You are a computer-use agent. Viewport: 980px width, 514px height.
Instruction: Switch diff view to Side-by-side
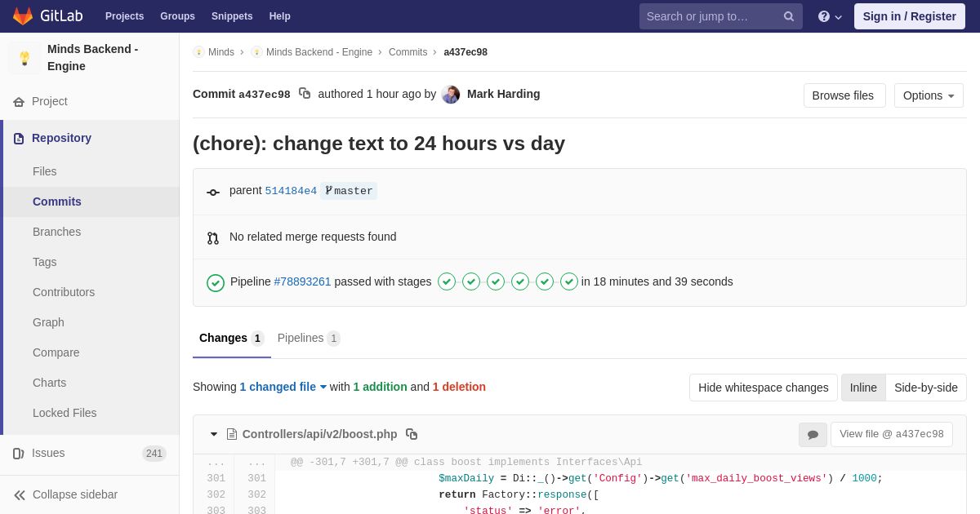point(926,388)
